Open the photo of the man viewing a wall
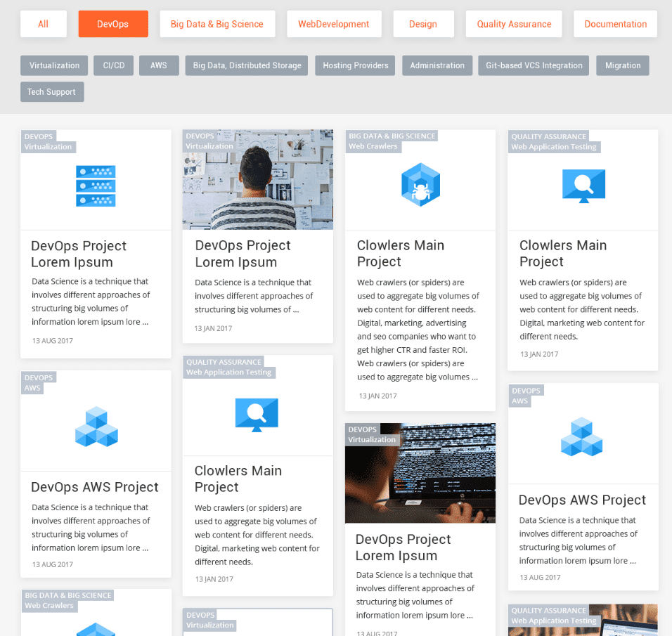The image size is (672, 636). coord(257,180)
